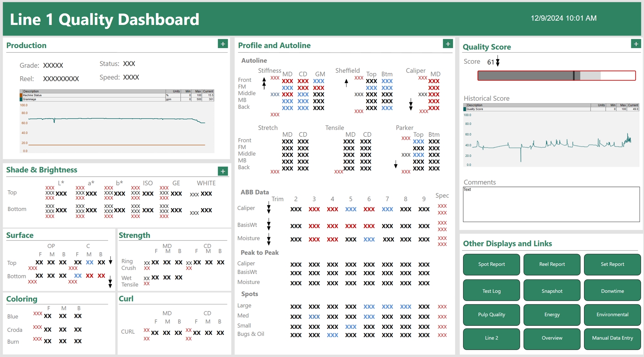The height and width of the screenshot is (357, 644).
Task: Click the Stiffness column heading
Action: pyautogui.click(x=269, y=71)
